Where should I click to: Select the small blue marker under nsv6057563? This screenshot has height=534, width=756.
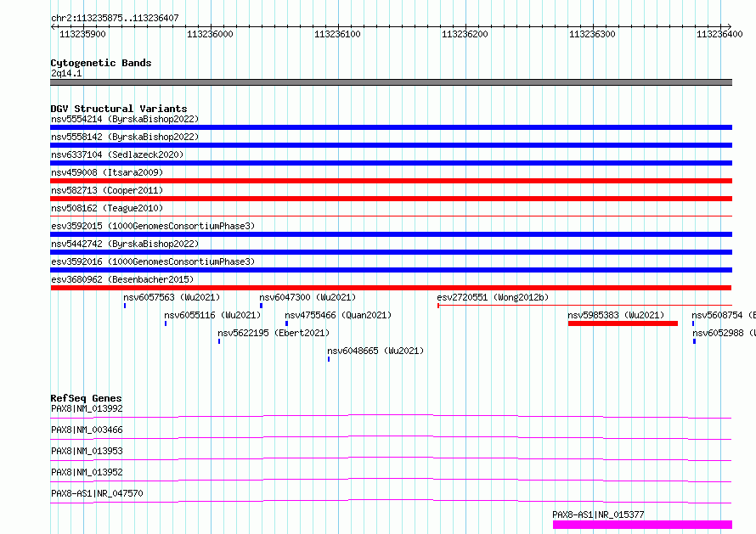tap(125, 306)
